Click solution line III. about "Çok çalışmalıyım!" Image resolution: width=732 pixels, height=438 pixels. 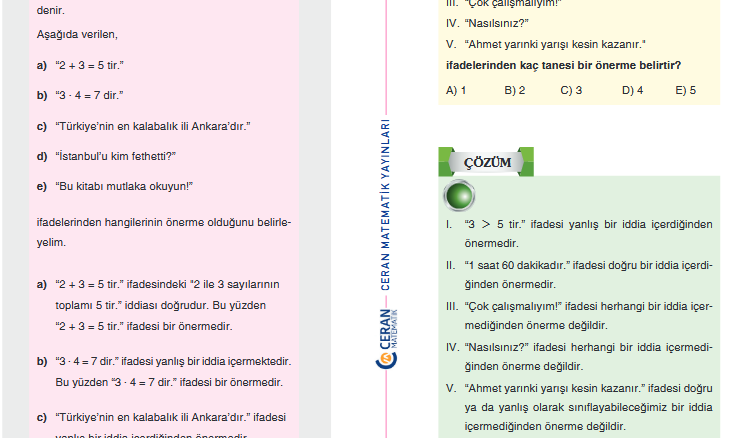pyautogui.click(x=578, y=306)
